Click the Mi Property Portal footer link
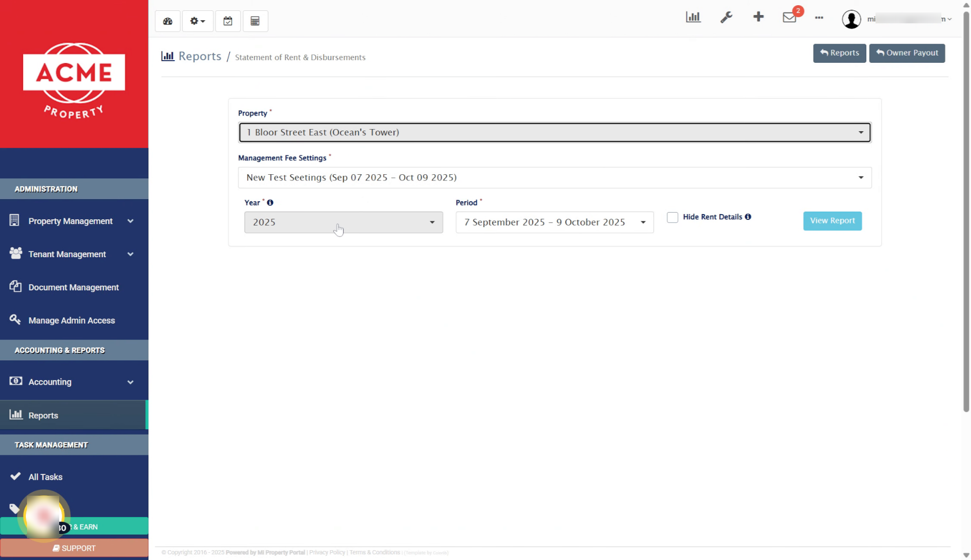 click(x=281, y=553)
